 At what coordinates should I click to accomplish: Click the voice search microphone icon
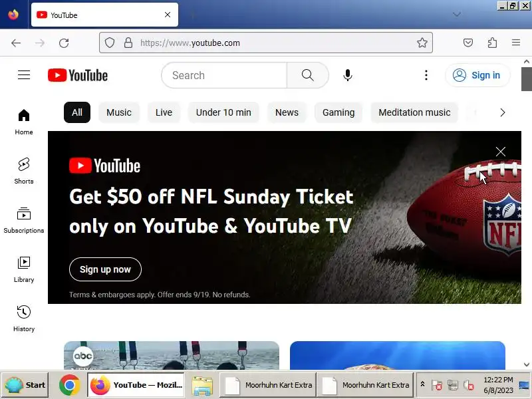[x=347, y=75]
